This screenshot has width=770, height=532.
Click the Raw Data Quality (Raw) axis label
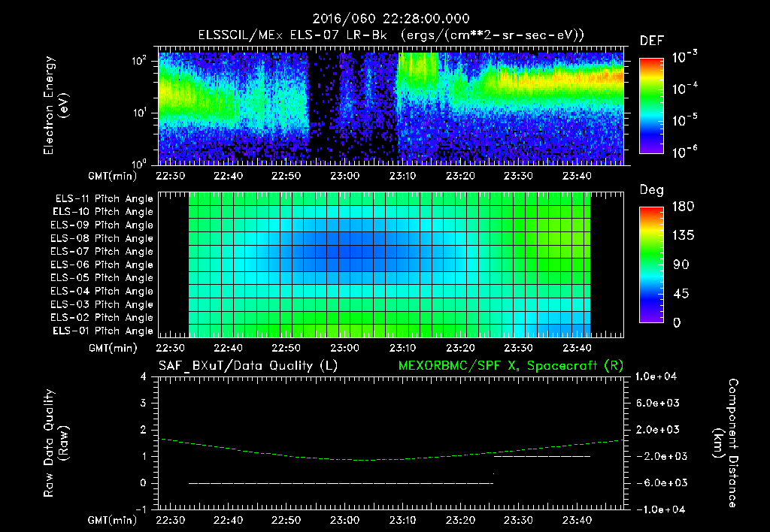pos(56,443)
